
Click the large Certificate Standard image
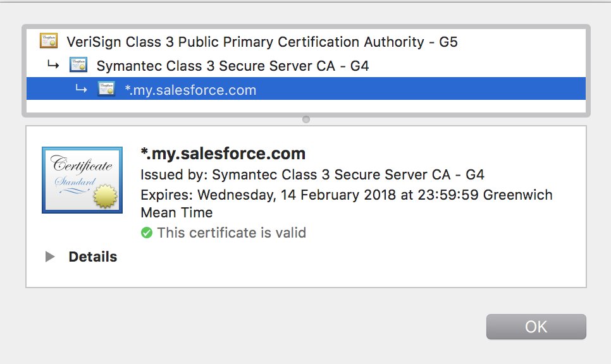pos(82,180)
